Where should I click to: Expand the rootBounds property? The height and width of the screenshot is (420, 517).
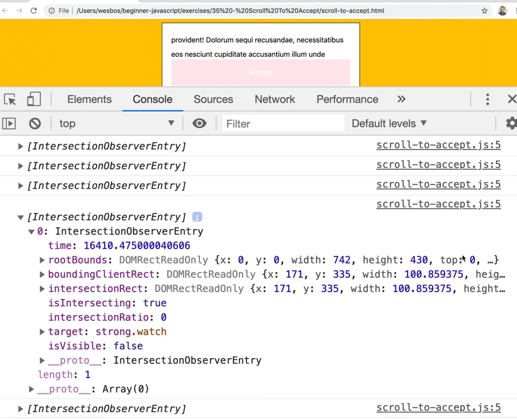tap(42, 260)
